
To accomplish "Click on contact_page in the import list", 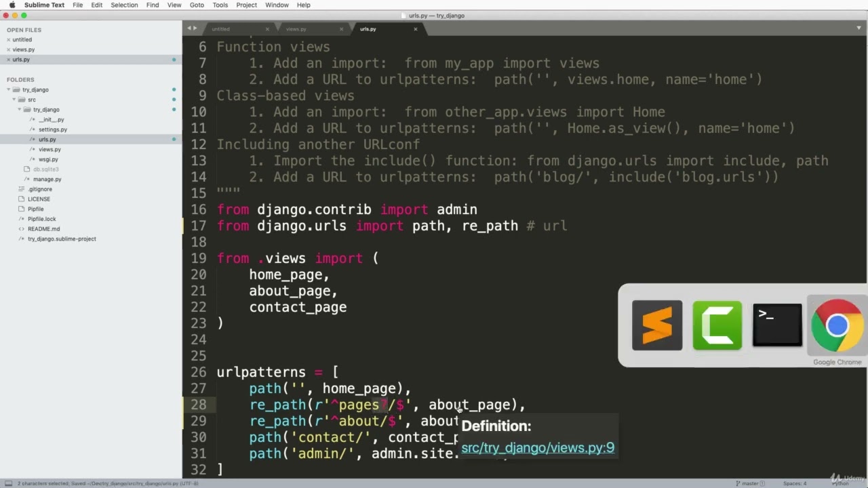I will [x=298, y=307].
